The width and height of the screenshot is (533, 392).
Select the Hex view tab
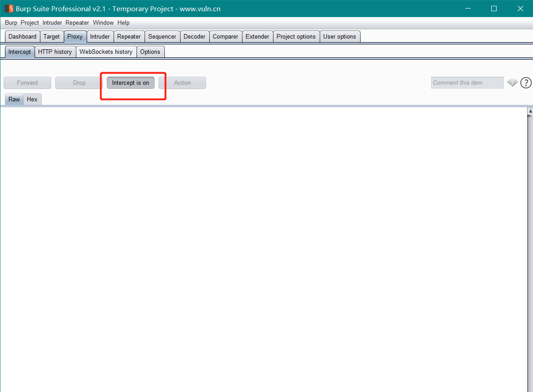[x=32, y=100]
